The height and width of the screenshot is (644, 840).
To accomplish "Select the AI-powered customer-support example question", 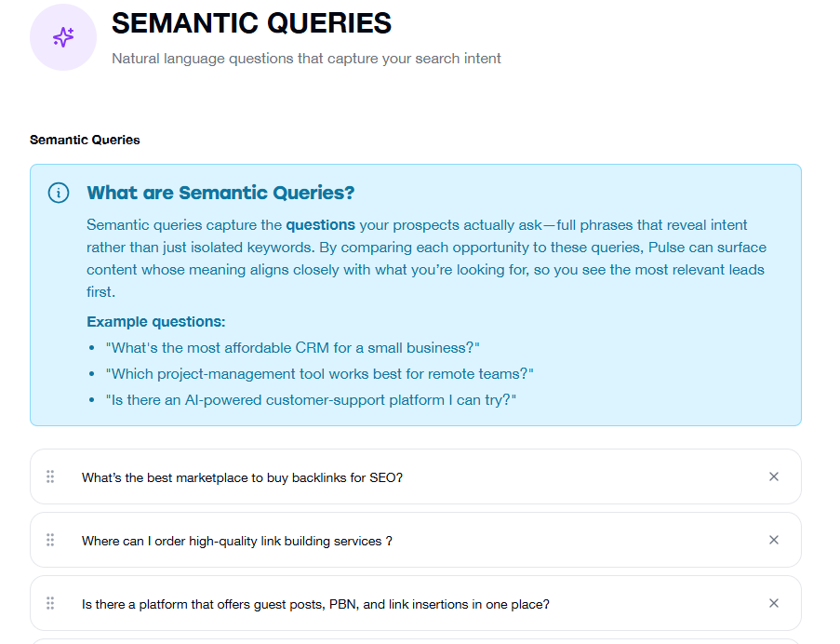I will [x=312, y=399].
